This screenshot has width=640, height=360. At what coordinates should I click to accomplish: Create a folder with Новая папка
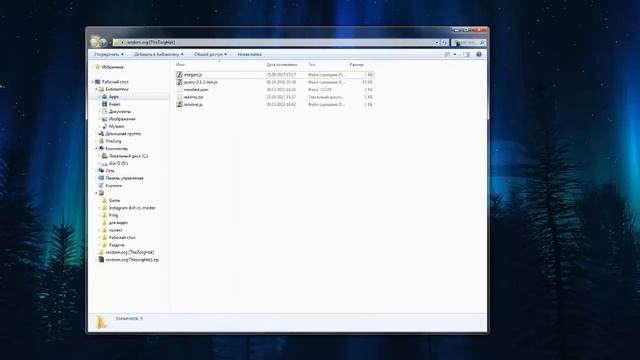[x=249, y=54]
